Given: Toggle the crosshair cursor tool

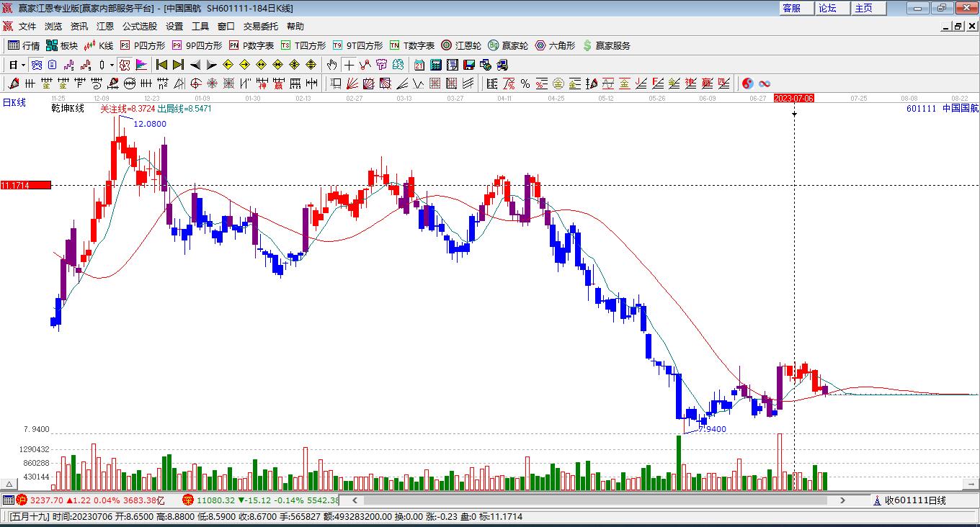Looking at the screenshot, I should (x=349, y=65).
